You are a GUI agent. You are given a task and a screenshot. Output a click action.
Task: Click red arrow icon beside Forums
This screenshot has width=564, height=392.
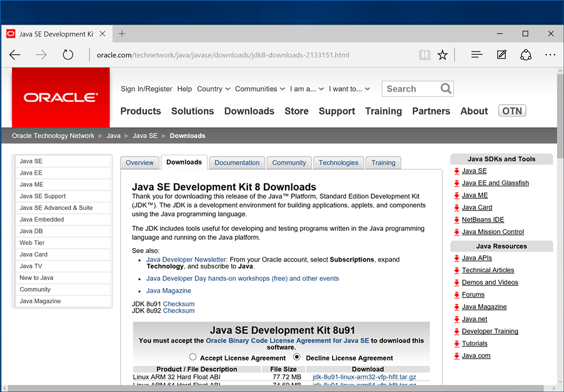point(456,295)
